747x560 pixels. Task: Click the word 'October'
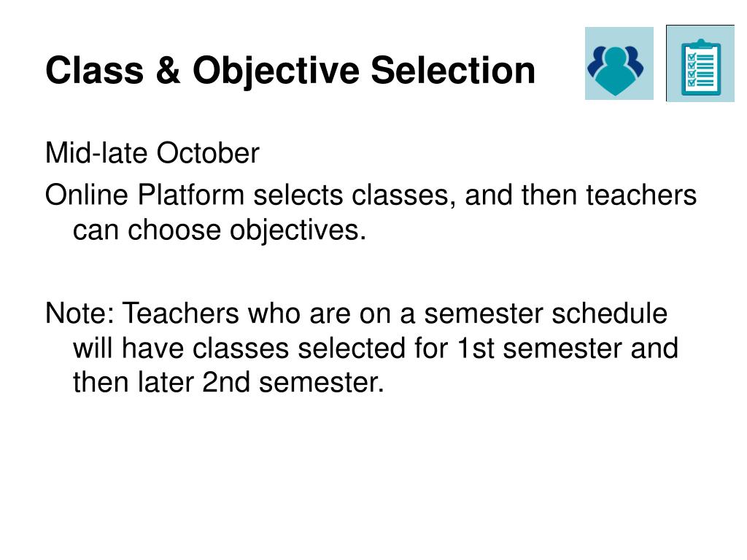click(x=208, y=153)
